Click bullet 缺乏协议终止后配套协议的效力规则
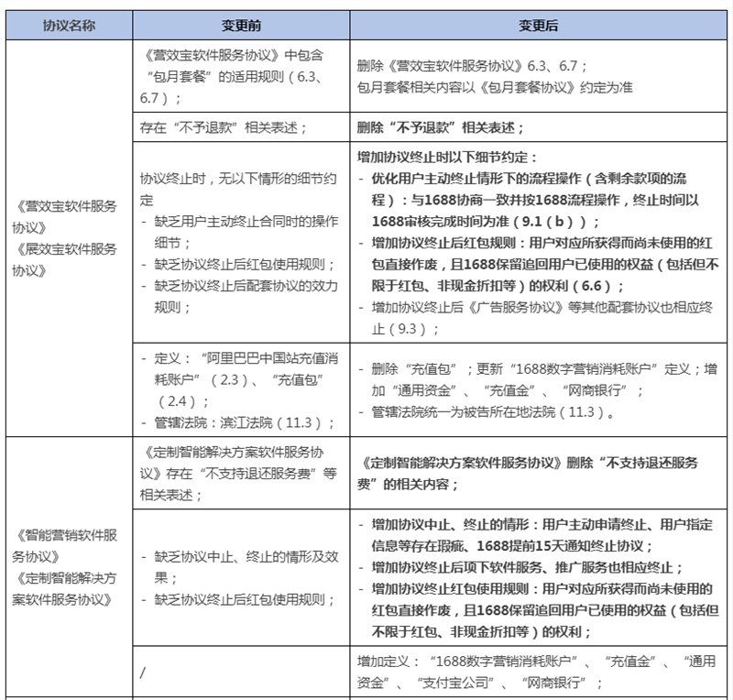733x700 pixels. click(240, 297)
